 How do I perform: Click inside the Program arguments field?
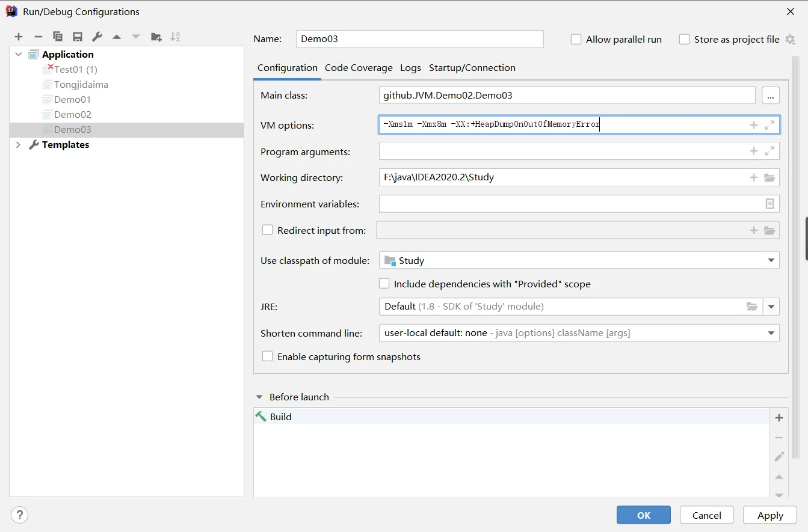(560, 151)
